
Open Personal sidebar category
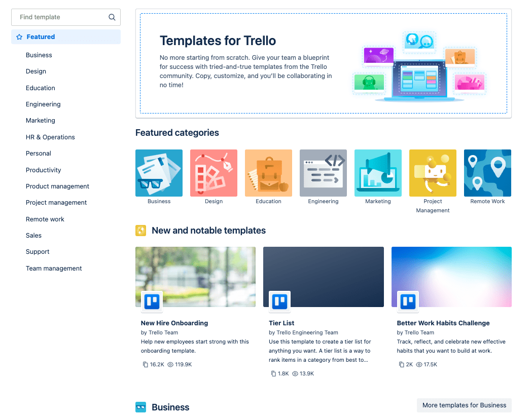point(39,153)
